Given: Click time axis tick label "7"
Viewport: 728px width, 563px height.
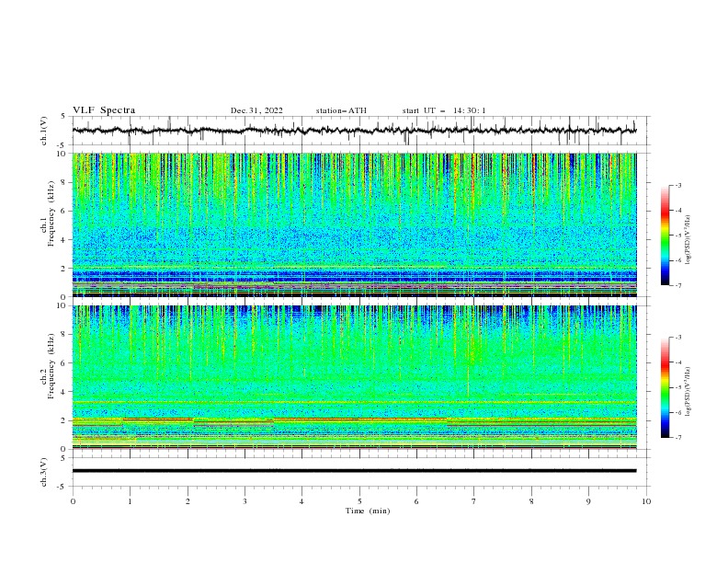Looking at the screenshot, I should (x=474, y=501).
